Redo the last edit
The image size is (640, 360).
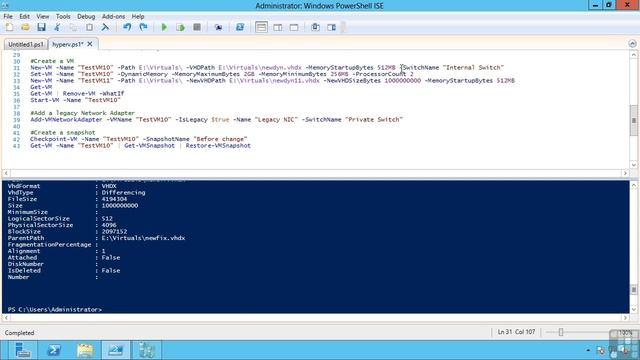pyautogui.click(x=143, y=27)
